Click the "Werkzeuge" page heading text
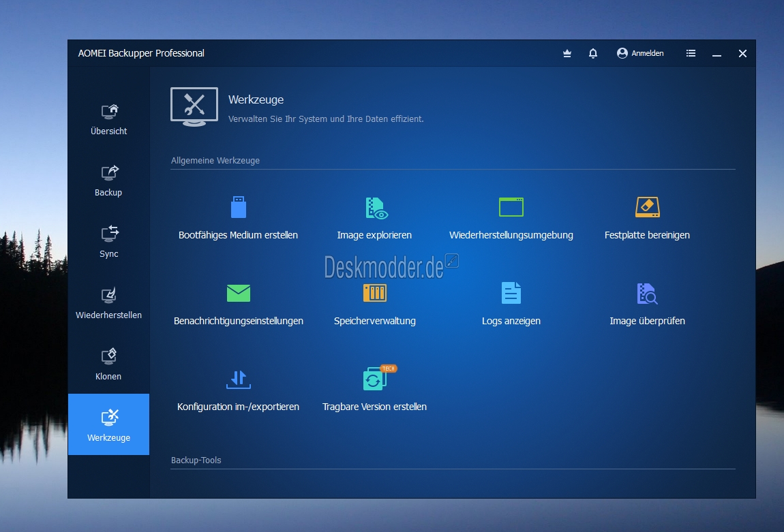This screenshot has width=784, height=532. [x=256, y=99]
